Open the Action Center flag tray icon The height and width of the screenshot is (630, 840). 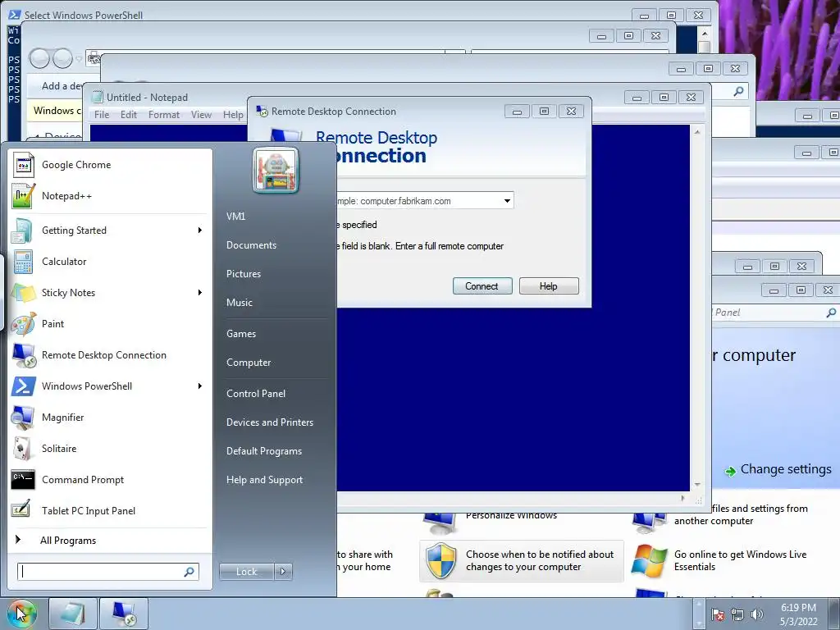coord(719,614)
